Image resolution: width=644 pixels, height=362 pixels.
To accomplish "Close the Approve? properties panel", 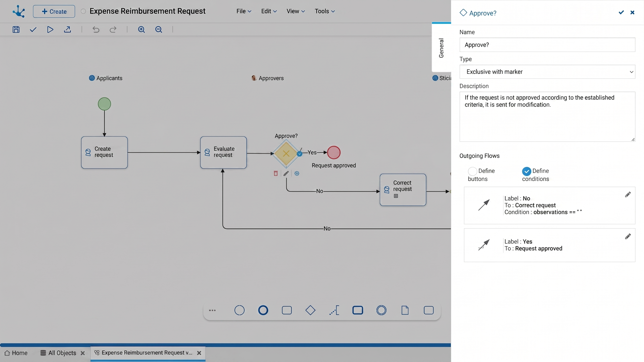I will pos(632,12).
